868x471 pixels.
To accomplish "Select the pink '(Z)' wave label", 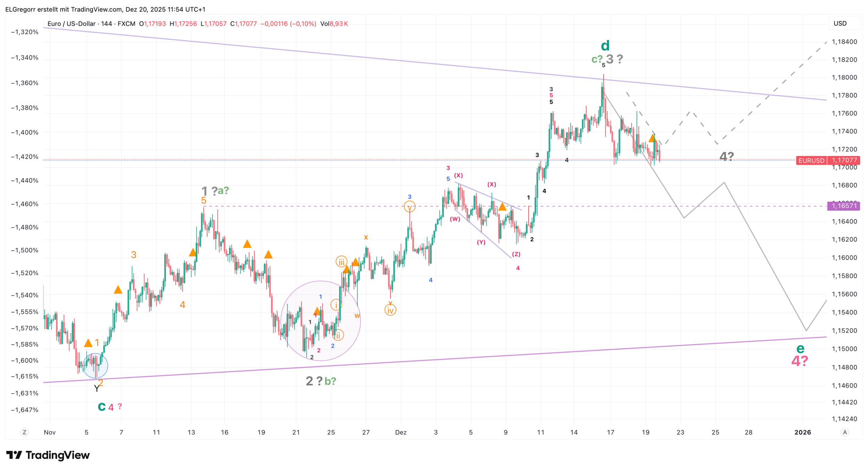I will point(516,254).
